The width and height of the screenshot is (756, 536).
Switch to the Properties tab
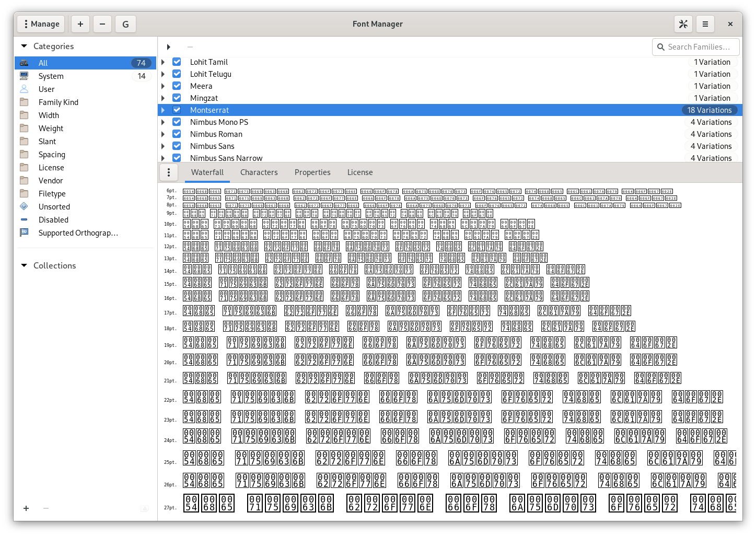point(312,172)
